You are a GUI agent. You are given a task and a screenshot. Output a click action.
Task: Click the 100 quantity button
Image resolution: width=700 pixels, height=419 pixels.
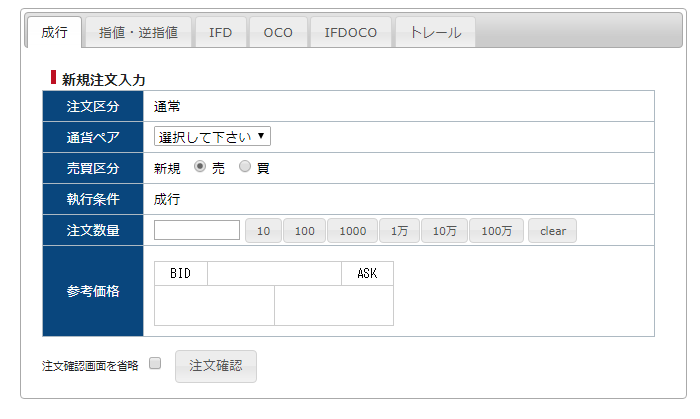click(x=304, y=231)
